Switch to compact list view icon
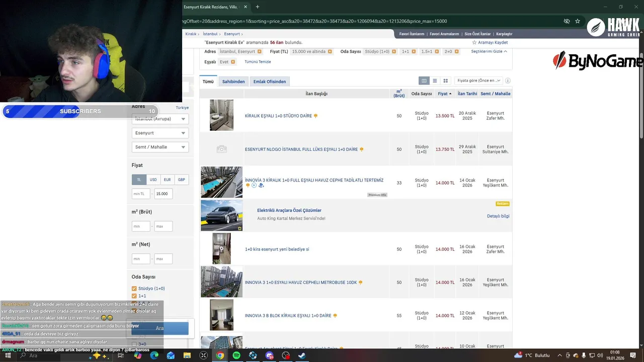Screen dimensions: 644x362 (435, 80)
